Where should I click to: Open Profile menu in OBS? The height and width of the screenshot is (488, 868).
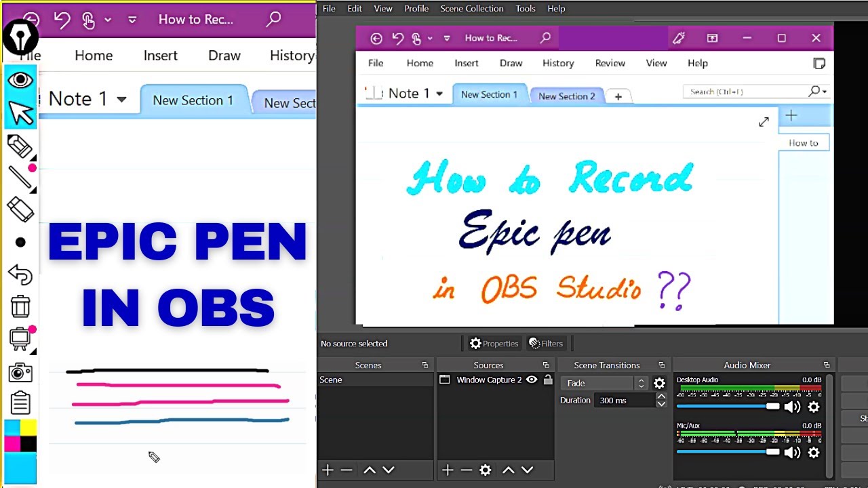click(416, 9)
